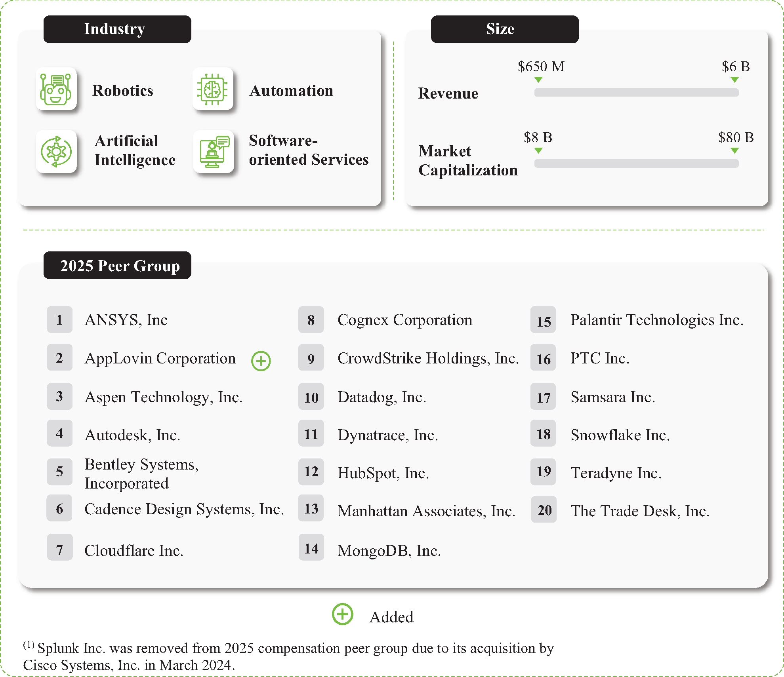
Task: Click the $650 M revenue marker triangle
Action: 538,80
